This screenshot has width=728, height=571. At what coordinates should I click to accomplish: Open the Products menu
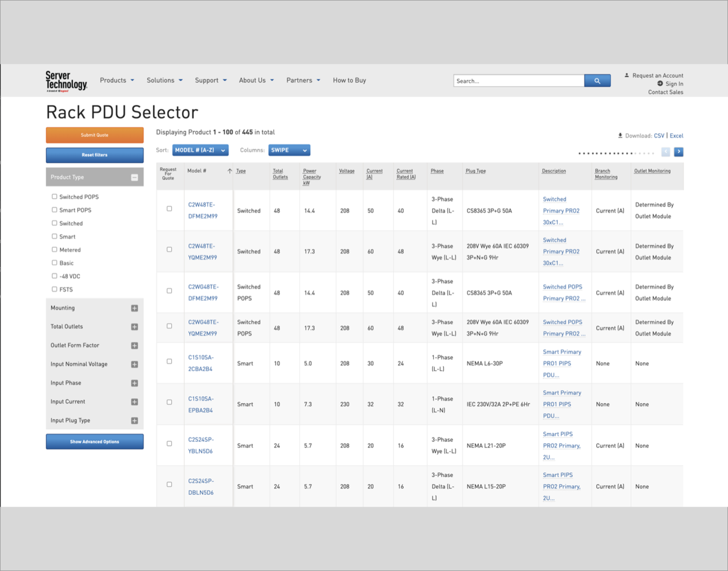[117, 80]
